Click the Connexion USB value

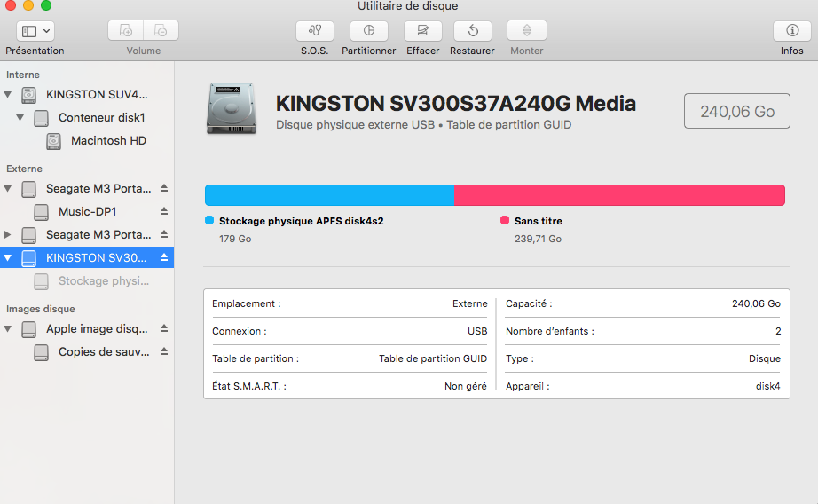[x=477, y=331]
